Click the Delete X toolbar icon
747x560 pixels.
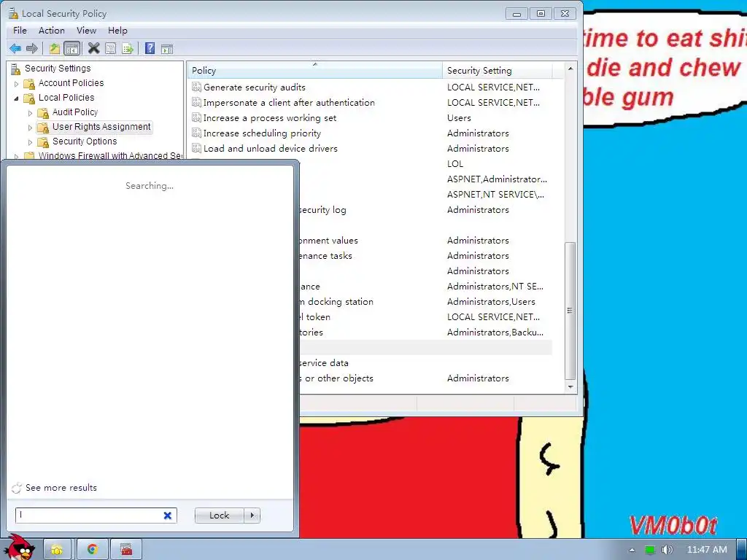(94, 49)
